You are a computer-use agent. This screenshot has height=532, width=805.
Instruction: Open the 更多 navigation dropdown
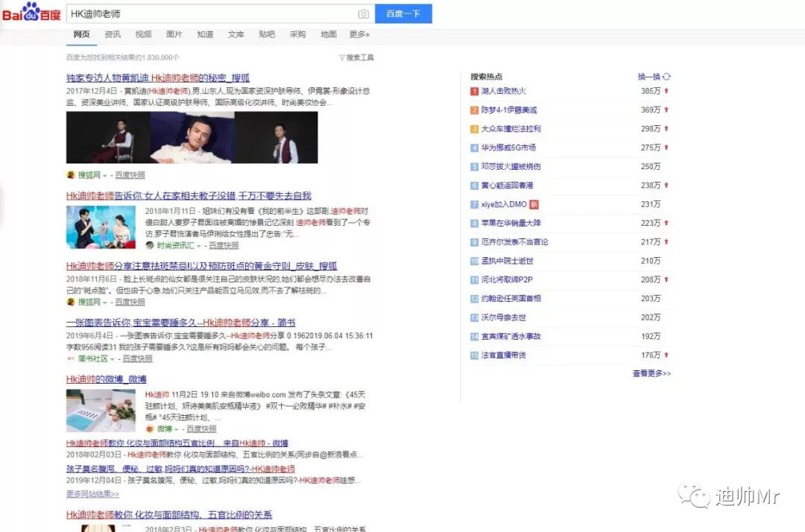[x=358, y=34]
